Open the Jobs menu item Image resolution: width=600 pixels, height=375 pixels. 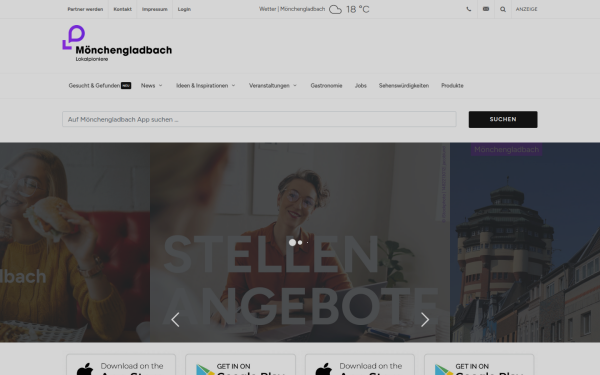click(360, 85)
